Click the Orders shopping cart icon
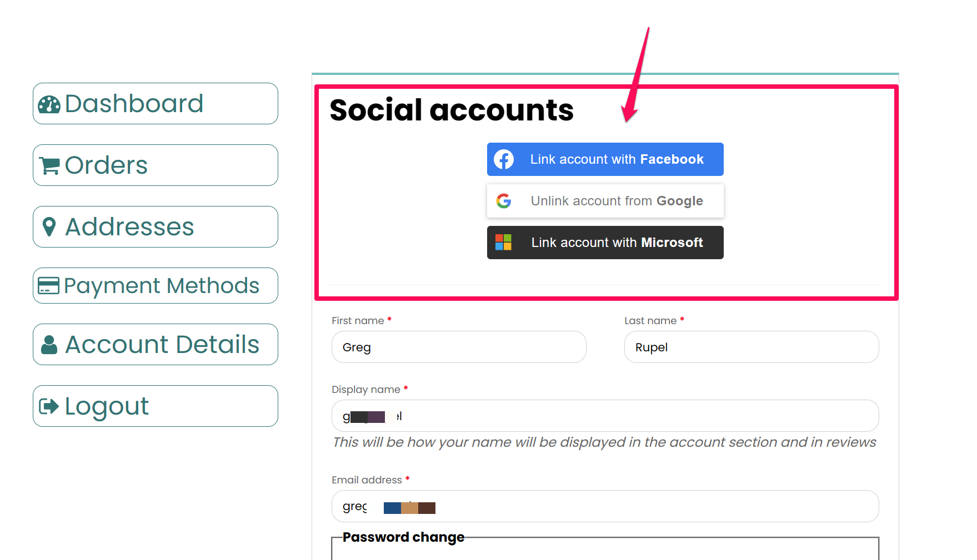 [49, 165]
